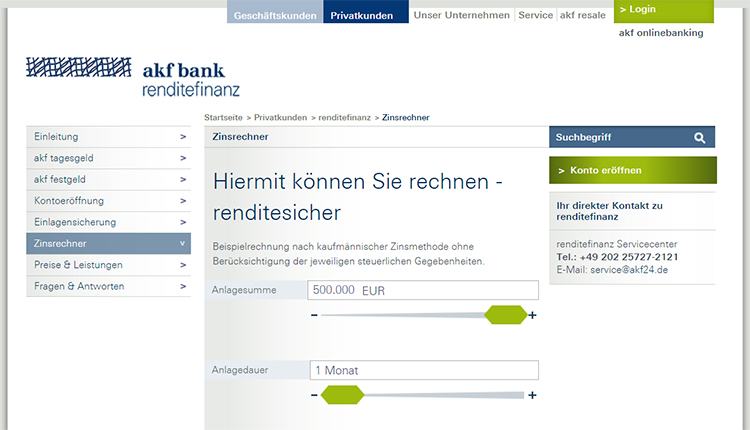Open Preise & Leistungen in the sidebar
Image resolution: width=750 pixels, height=430 pixels.
coord(109,265)
